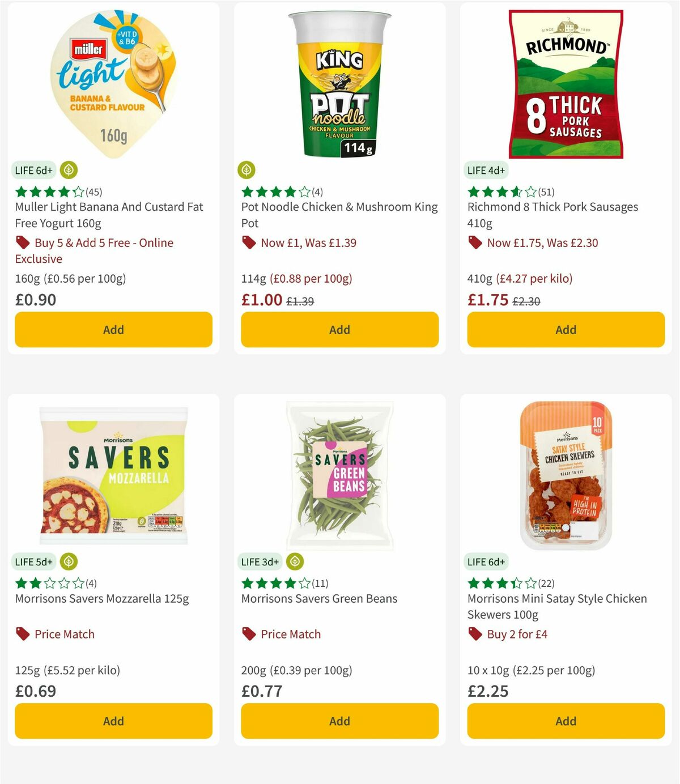Add Mini Satay Chicken Skewers to basket
The height and width of the screenshot is (784, 680).
565,721
